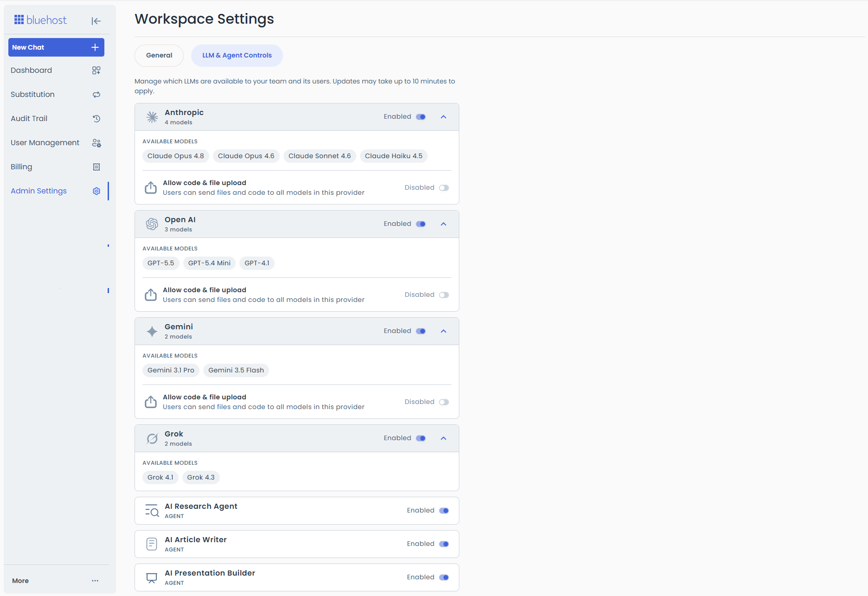The image size is (868, 596).
Task: Disable the Anthropic provider toggle
Action: [421, 117]
